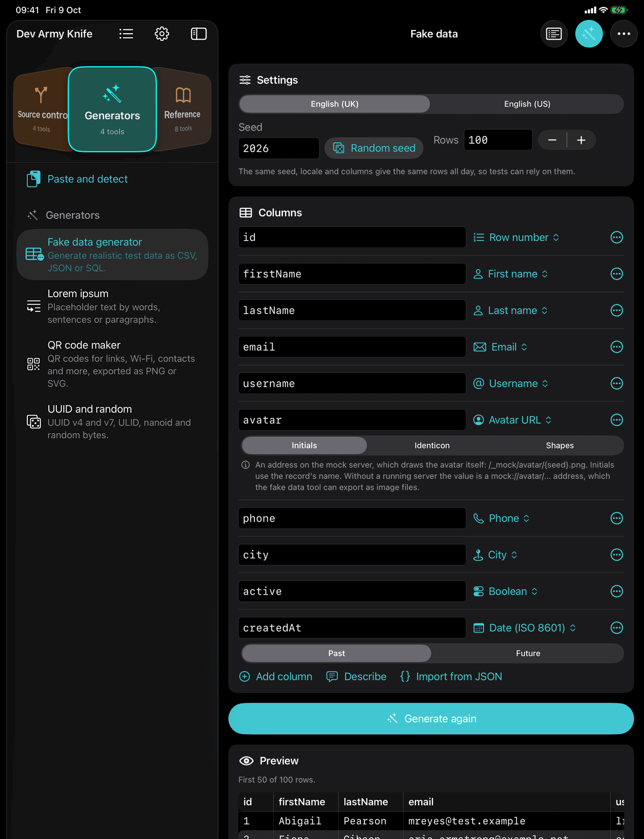Viewport: 644px width, 839px height.
Task: Select Identicon avatar style
Action: click(432, 445)
